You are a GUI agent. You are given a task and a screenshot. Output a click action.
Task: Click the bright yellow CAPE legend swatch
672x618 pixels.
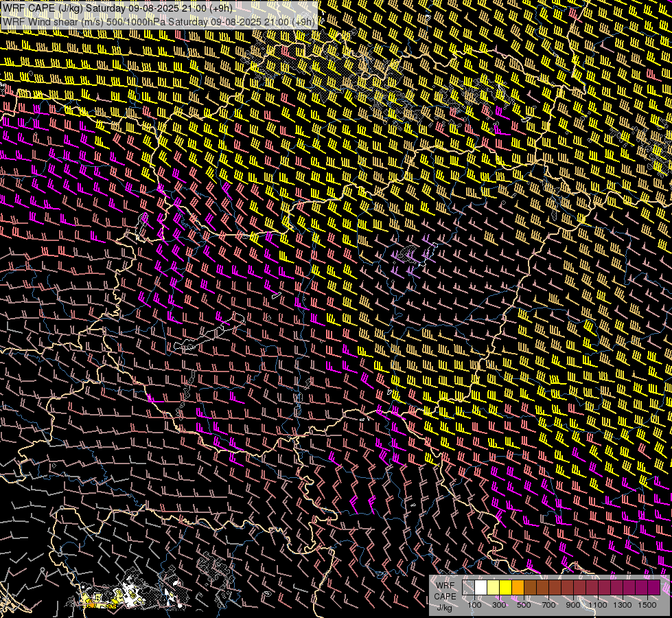506,587
